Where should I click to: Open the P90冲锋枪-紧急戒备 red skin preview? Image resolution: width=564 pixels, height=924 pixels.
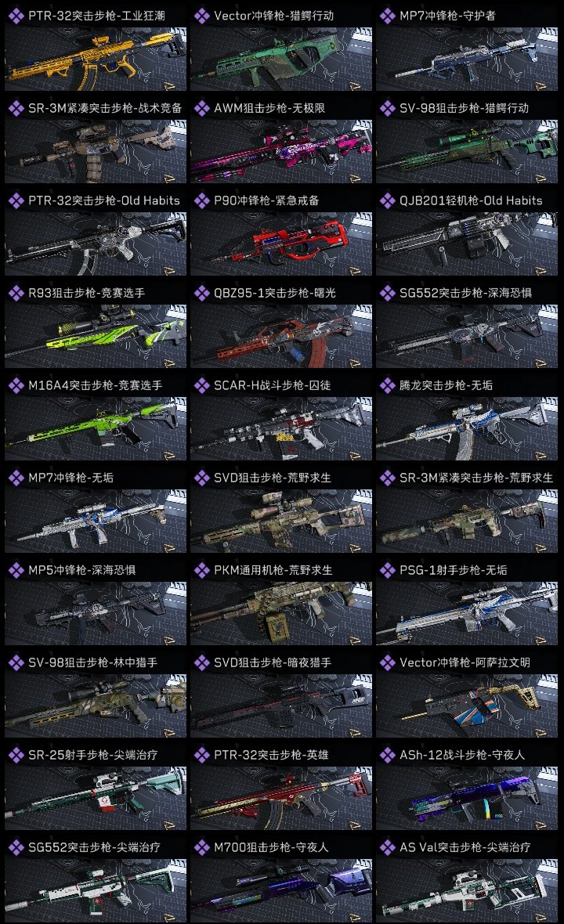pos(281,244)
